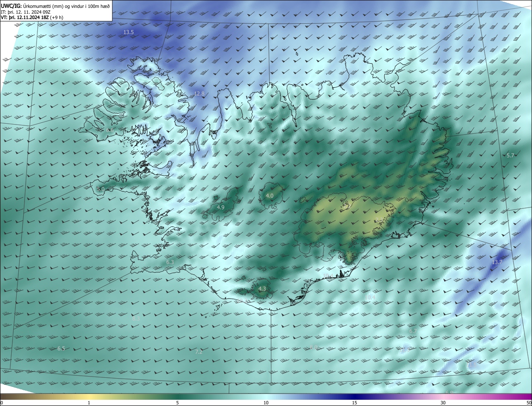Click the color scale tick label 1
This screenshot has height=406, width=532.
(89, 403)
